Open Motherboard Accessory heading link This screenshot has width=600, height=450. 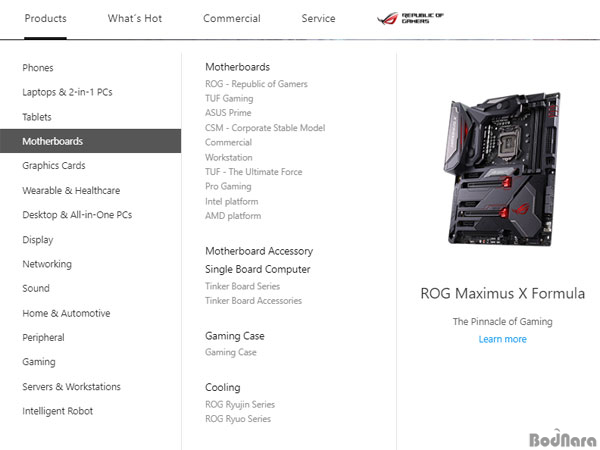[x=259, y=251]
